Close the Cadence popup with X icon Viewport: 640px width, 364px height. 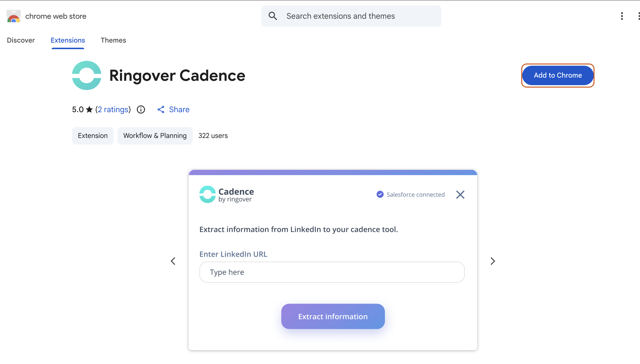460,194
